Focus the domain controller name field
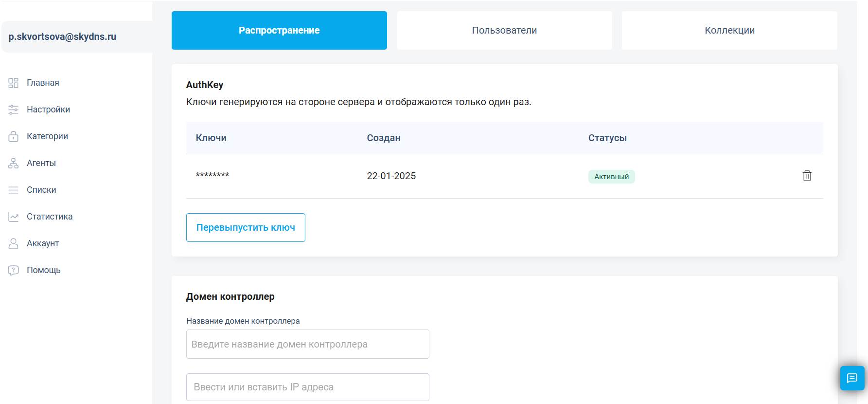This screenshot has height=404, width=868. (307, 344)
